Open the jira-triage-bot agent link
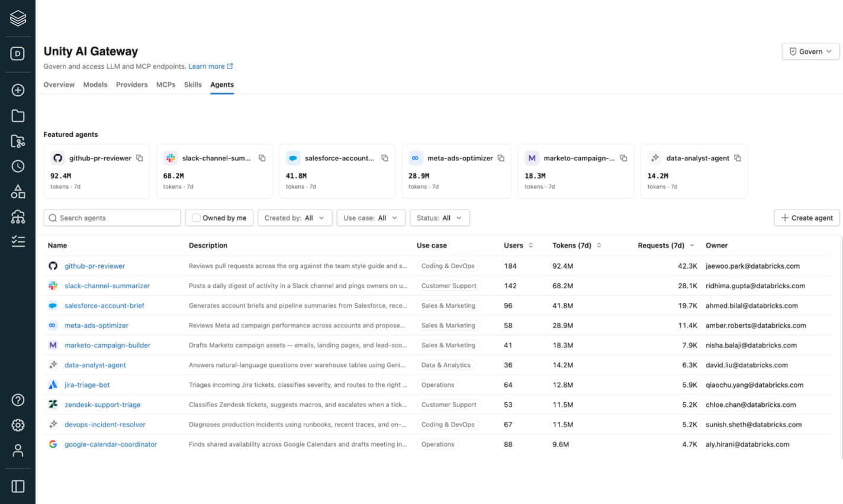 tap(87, 385)
